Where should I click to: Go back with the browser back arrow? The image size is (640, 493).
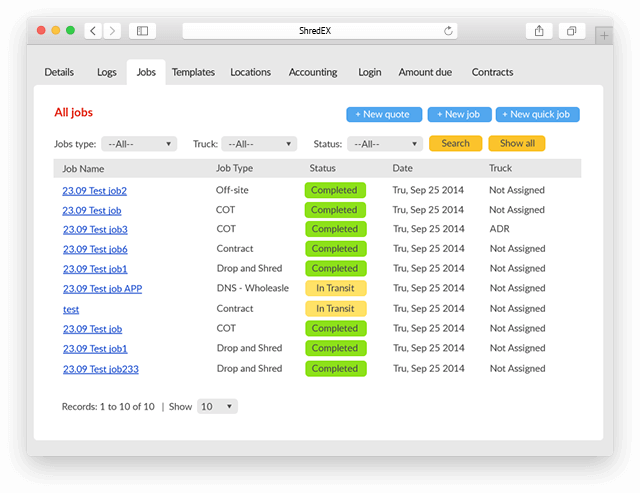[x=93, y=31]
